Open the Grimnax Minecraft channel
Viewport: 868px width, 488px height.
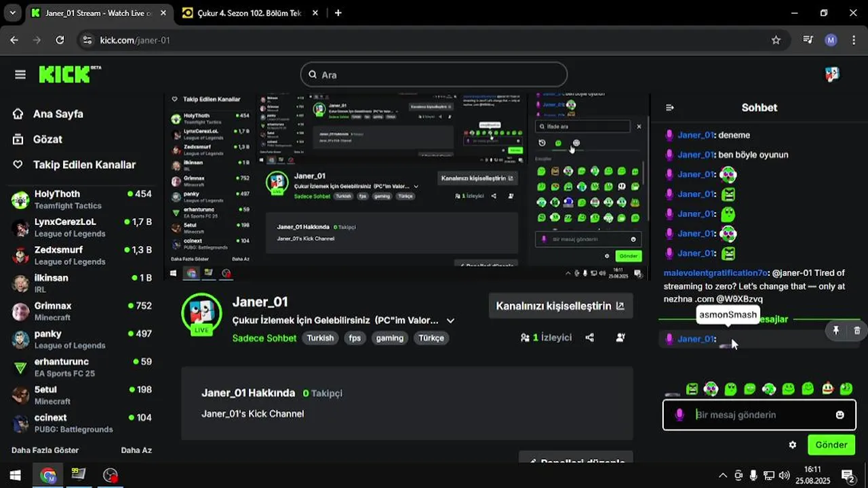(81, 311)
